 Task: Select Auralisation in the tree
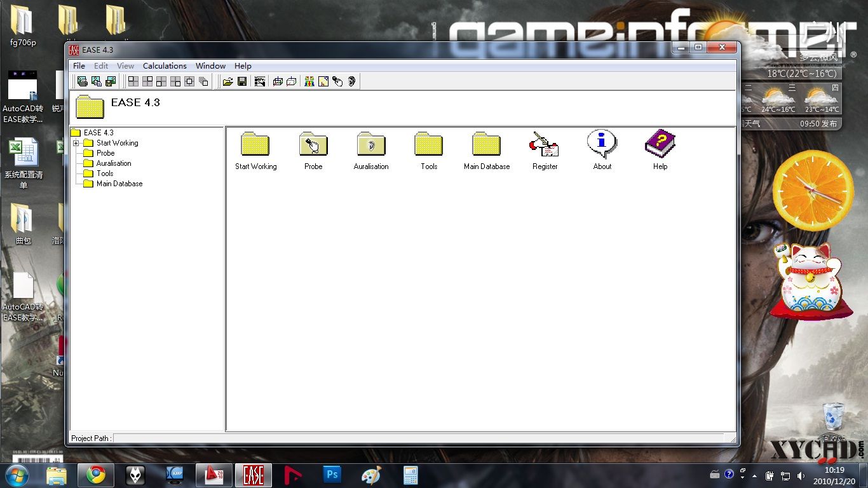114,163
